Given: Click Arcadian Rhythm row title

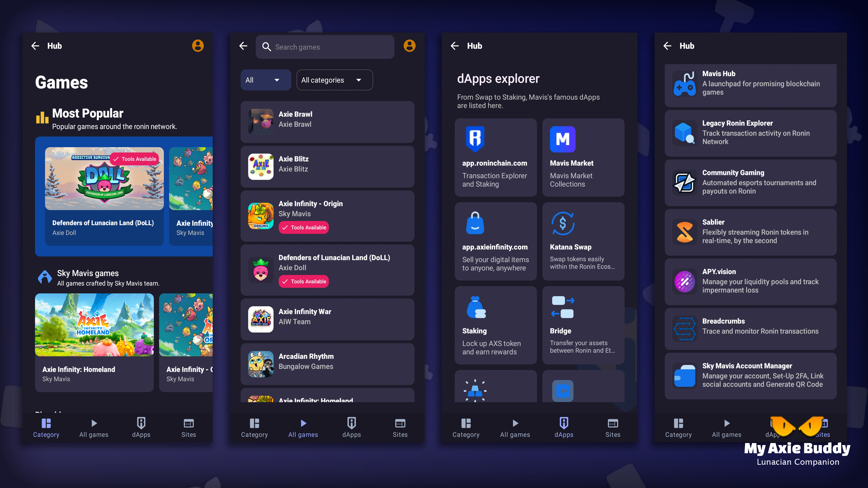Looking at the screenshot, I should pyautogui.click(x=306, y=356).
